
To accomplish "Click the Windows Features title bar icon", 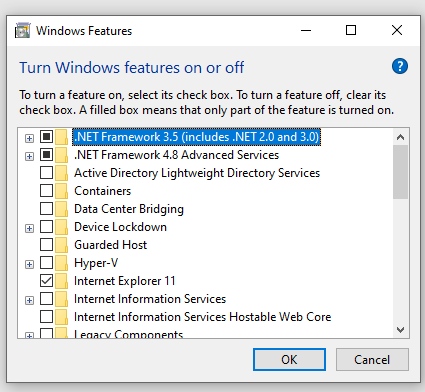I will (22, 31).
